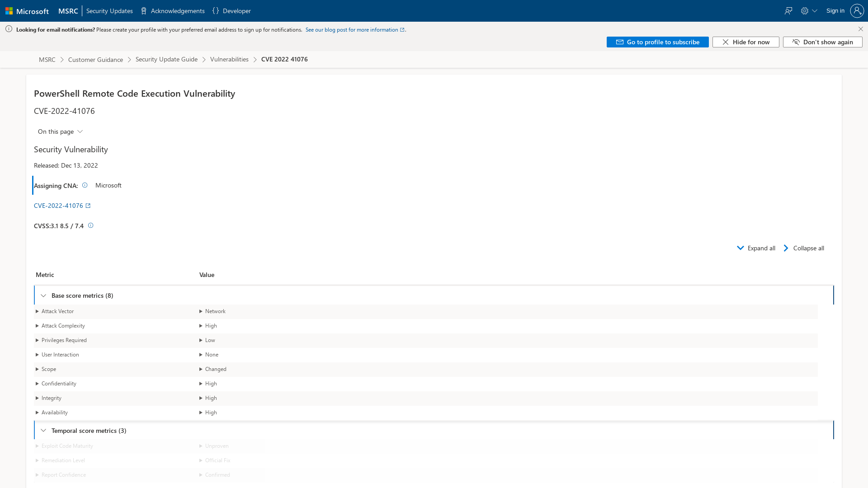Screen dimensions: 868x488
Task: Navigate to Customer Guidance breadcrumb
Action: (95, 60)
